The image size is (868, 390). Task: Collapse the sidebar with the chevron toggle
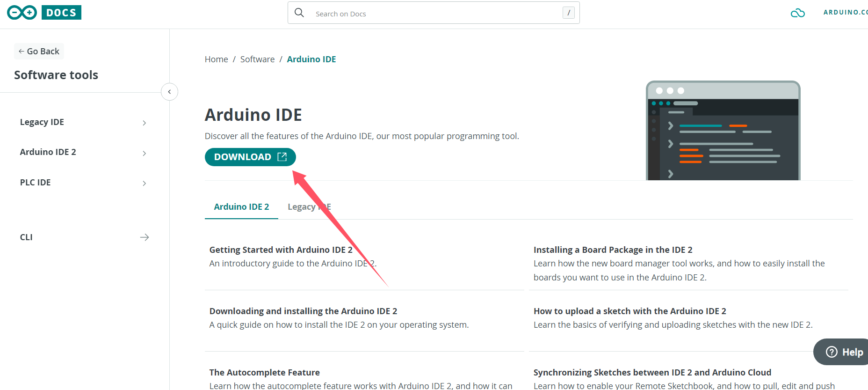coord(169,92)
